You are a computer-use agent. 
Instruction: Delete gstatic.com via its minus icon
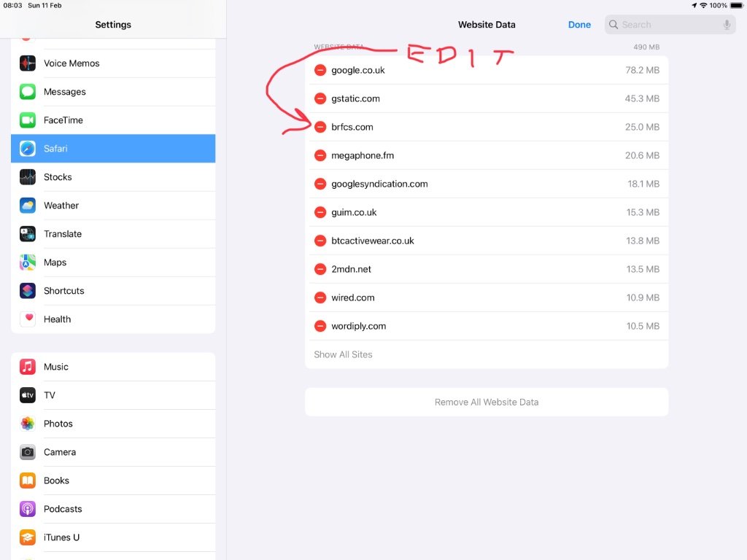320,98
